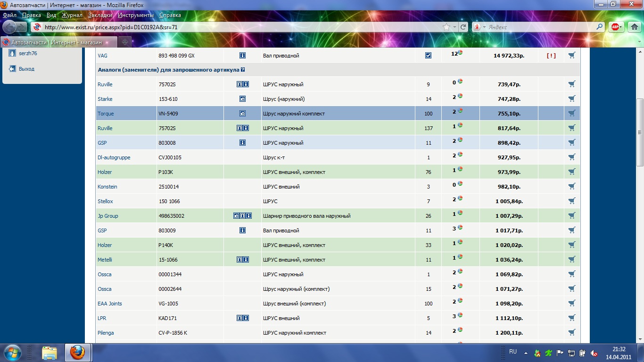Click the RU language indicator
The image size is (644, 362).
[513, 352]
